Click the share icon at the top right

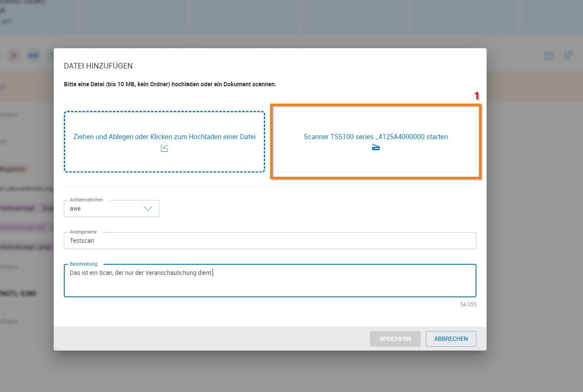click(568, 55)
